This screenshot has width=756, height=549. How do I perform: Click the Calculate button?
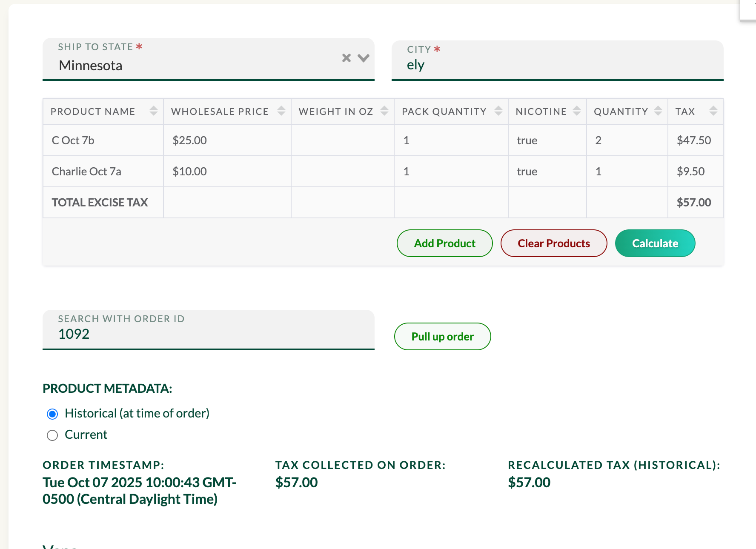click(655, 243)
